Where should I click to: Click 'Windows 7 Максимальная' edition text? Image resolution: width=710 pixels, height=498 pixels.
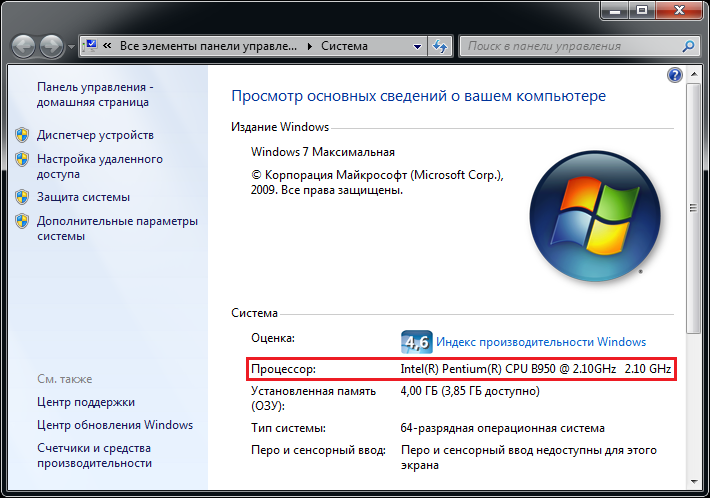323,152
